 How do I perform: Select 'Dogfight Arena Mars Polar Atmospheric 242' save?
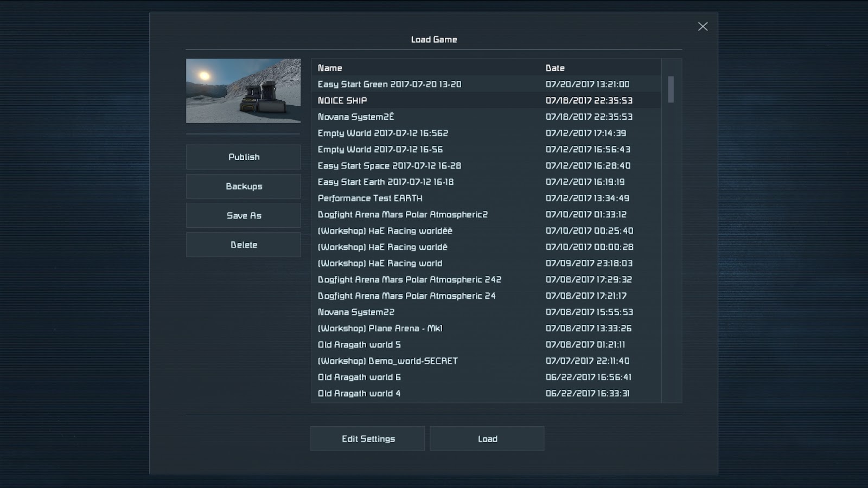pos(486,279)
